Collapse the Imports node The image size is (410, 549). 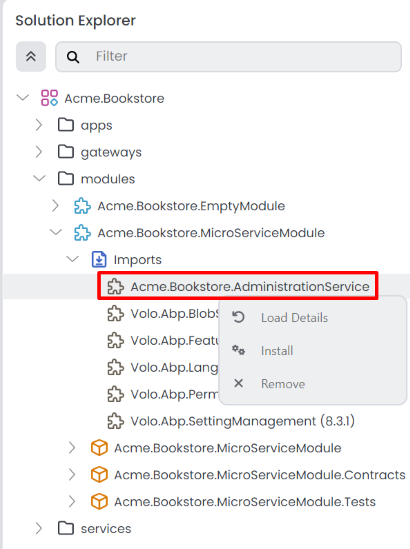click(x=72, y=259)
